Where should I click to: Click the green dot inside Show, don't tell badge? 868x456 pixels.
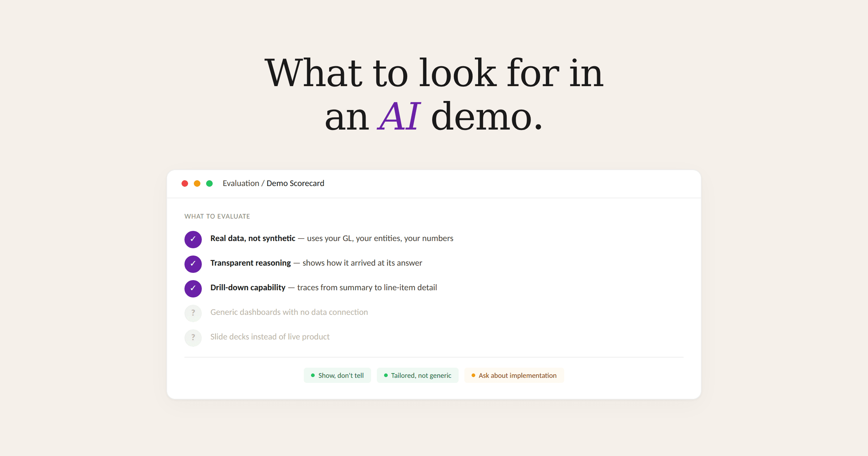(x=312, y=375)
